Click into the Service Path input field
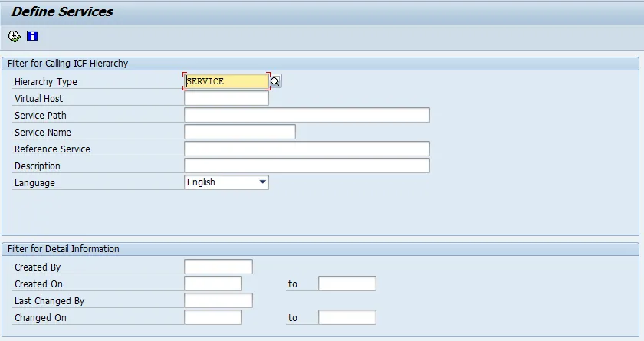The height and width of the screenshot is (341, 644). (x=307, y=115)
